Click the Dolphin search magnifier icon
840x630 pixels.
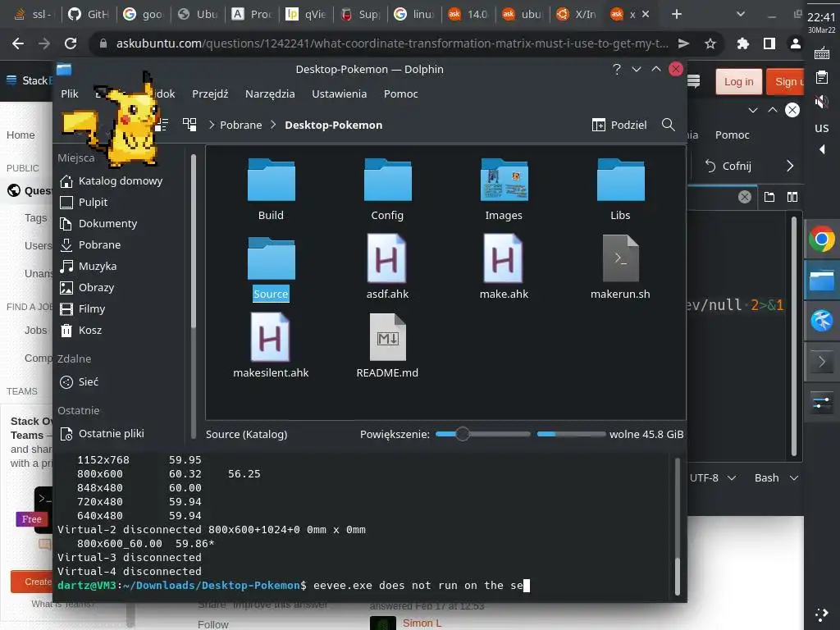click(668, 125)
